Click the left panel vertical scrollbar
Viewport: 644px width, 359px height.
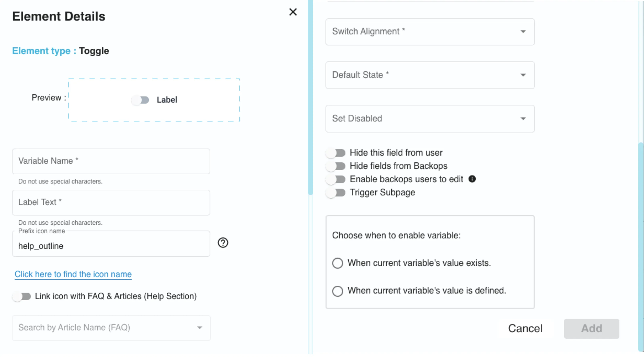311,97
